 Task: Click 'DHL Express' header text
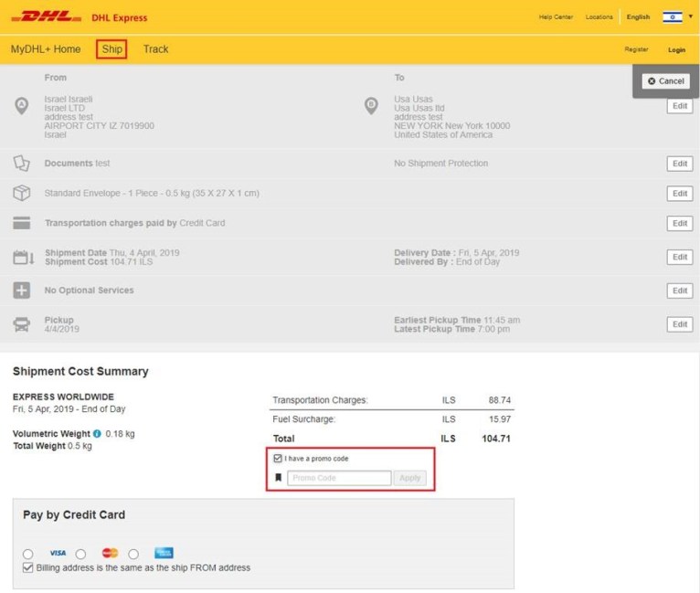pos(119,18)
